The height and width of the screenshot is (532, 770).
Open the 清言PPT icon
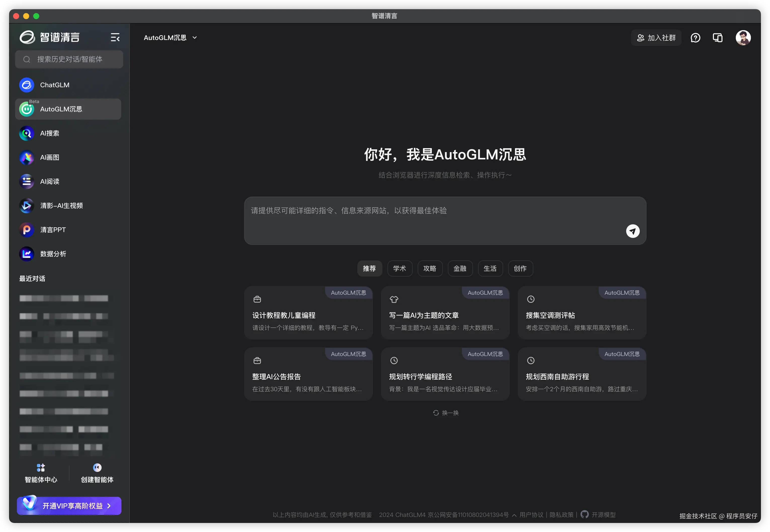[27, 230]
